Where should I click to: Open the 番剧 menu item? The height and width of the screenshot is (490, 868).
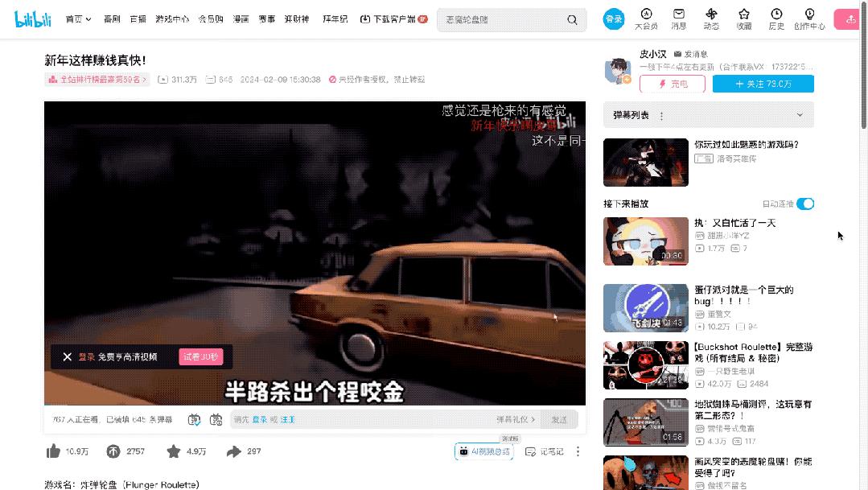[x=111, y=19]
